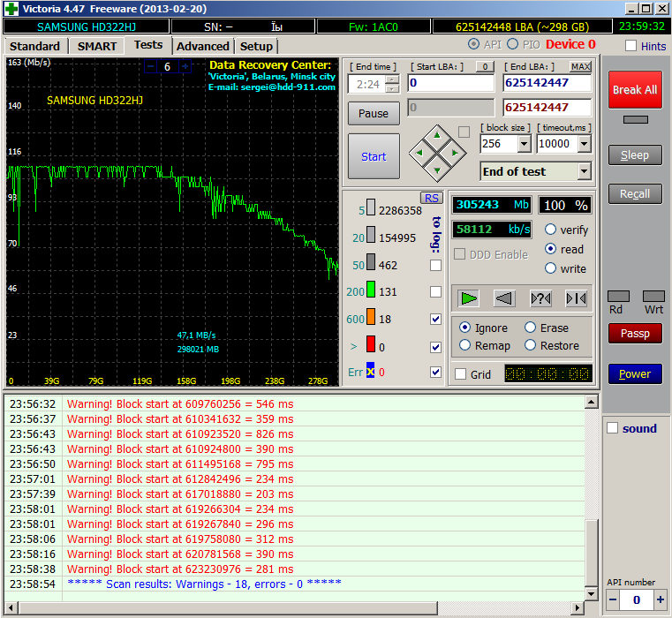
Task: Switch to the SMART tab
Action: click(x=97, y=46)
